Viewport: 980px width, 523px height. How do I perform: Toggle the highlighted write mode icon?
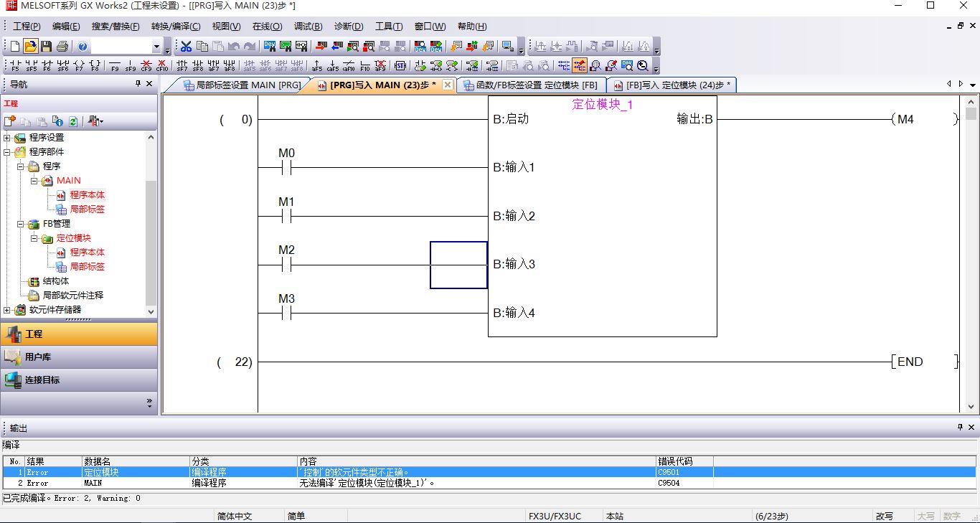[x=580, y=66]
